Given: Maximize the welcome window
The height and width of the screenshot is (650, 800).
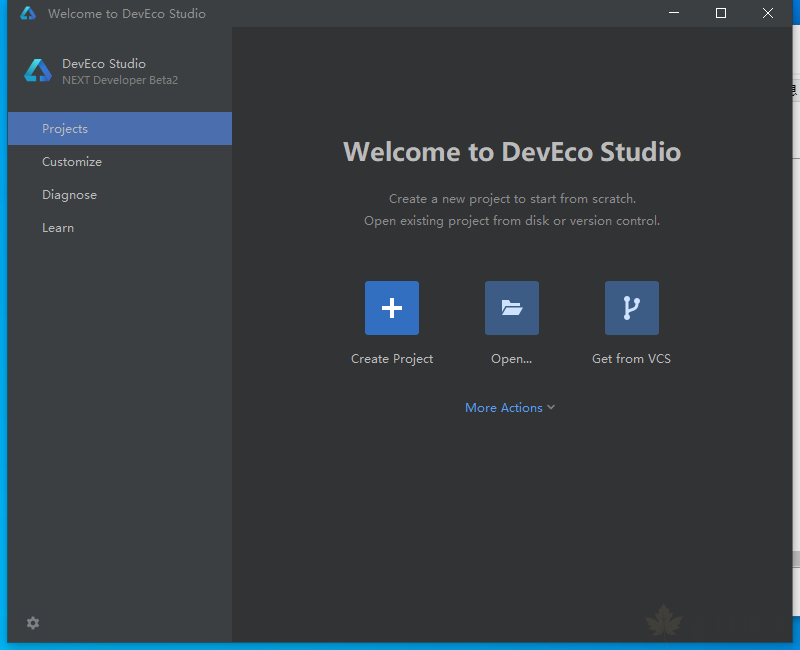Looking at the screenshot, I should 721,14.
